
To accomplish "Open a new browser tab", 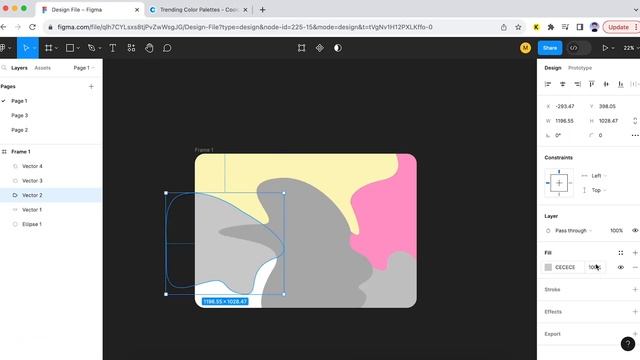I will 262,9.
